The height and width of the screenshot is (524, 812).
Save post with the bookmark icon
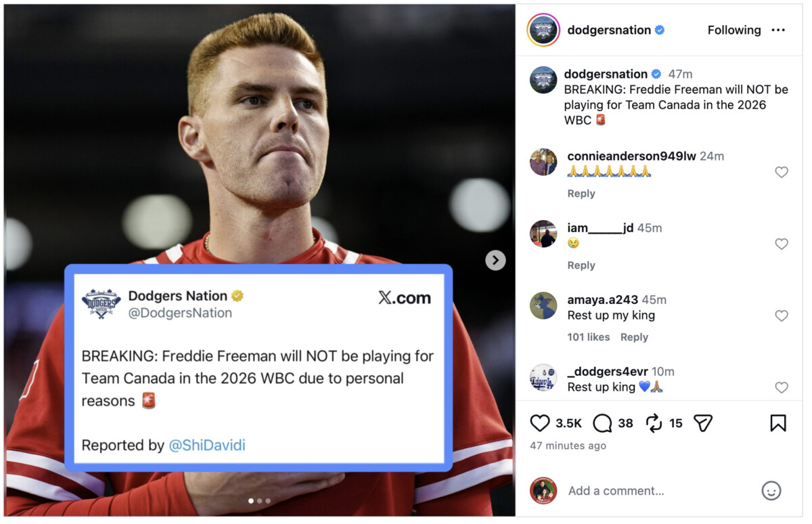click(777, 423)
